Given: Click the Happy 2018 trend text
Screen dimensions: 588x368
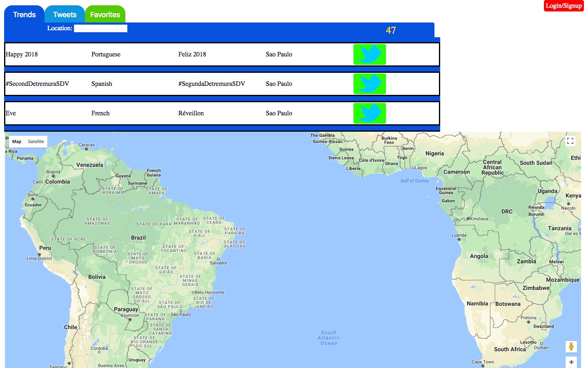Looking at the screenshot, I should click(x=22, y=54).
